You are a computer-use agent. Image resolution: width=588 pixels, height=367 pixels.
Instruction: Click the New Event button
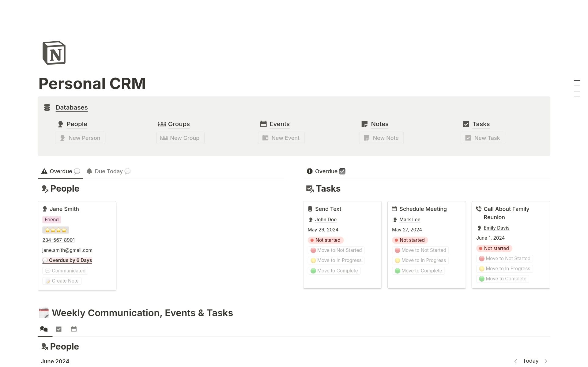[281, 138]
